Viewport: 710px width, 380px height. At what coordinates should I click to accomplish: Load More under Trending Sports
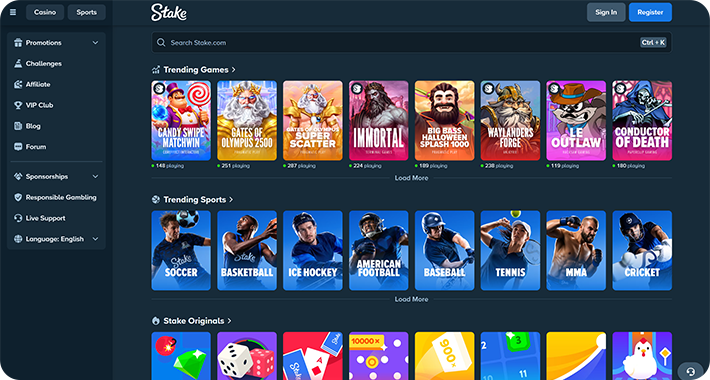(411, 299)
